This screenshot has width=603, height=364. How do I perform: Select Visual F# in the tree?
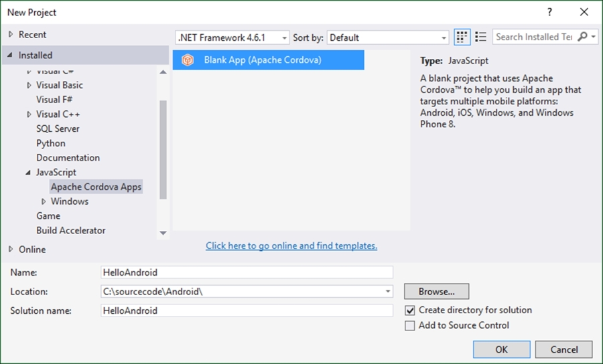click(54, 100)
